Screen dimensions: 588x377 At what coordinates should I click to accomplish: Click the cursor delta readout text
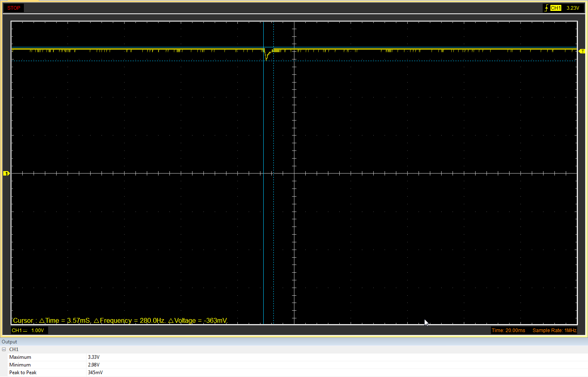120,320
